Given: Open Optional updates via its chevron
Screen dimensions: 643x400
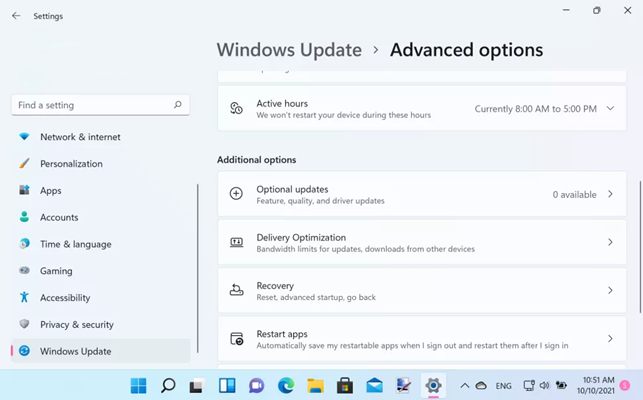Looking at the screenshot, I should click(x=610, y=194).
